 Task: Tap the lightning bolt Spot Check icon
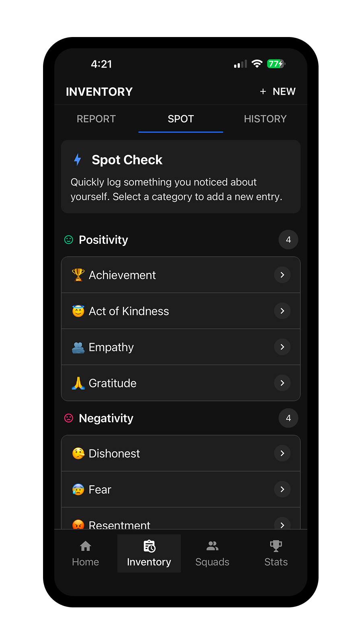[77, 160]
